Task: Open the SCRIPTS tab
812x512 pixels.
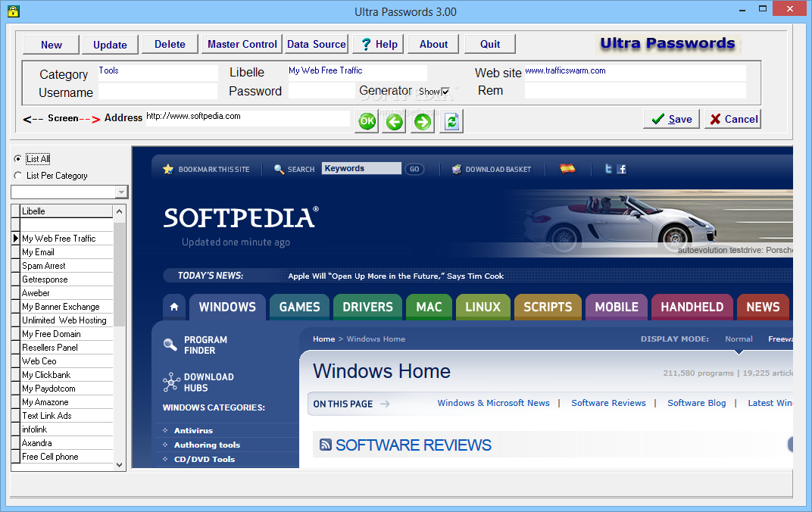Action: [548, 307]
